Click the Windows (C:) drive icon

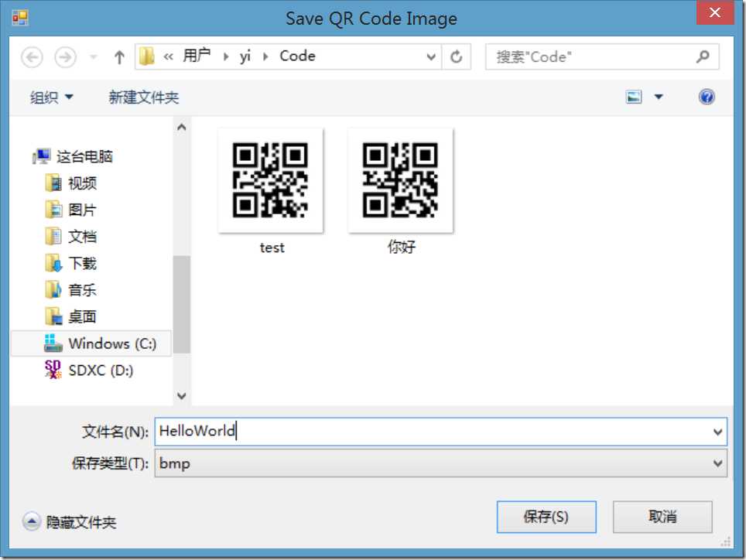tap(53, 343)
